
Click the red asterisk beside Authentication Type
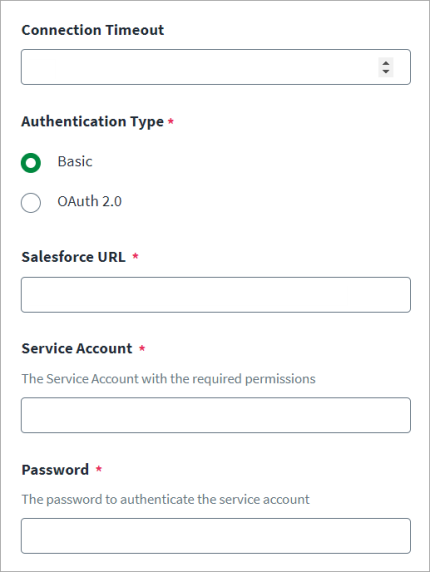(171, 121)
